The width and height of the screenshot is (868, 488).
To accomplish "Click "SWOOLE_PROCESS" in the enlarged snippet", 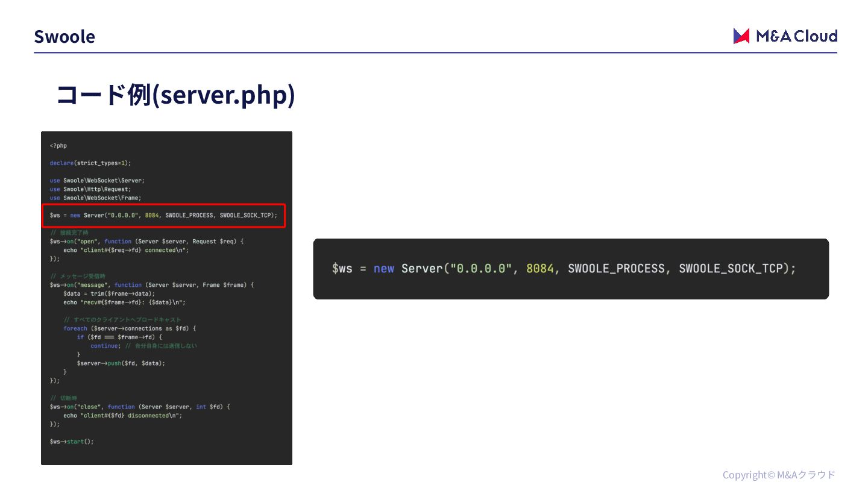I will [x=616, y=269].
